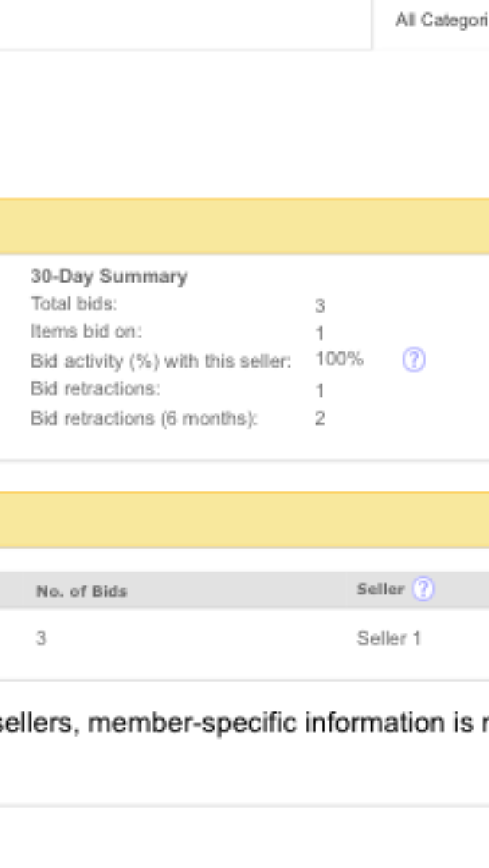
Task: Click the Bid activity (%) with this seller label
Action: [160, 361]
